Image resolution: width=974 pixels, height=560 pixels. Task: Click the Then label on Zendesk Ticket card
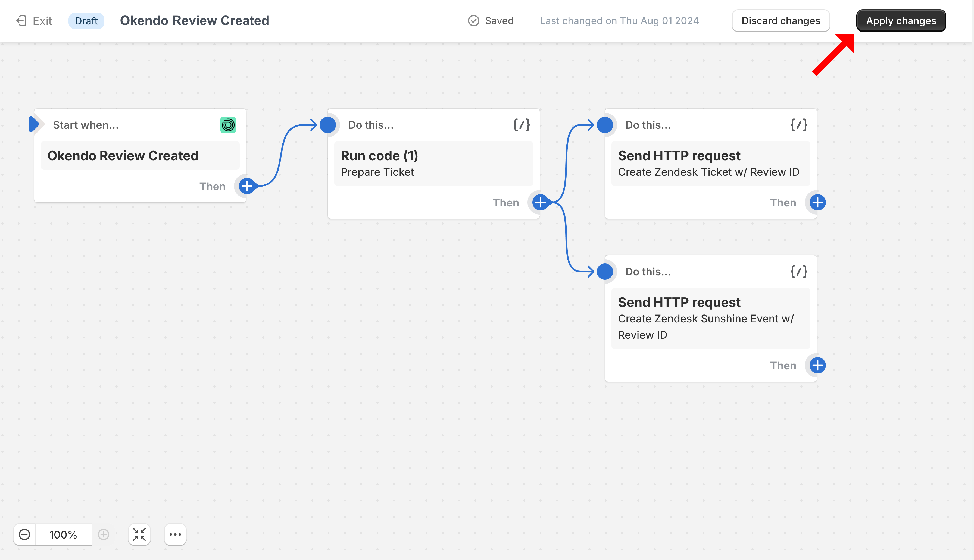[x=783, y=203]
